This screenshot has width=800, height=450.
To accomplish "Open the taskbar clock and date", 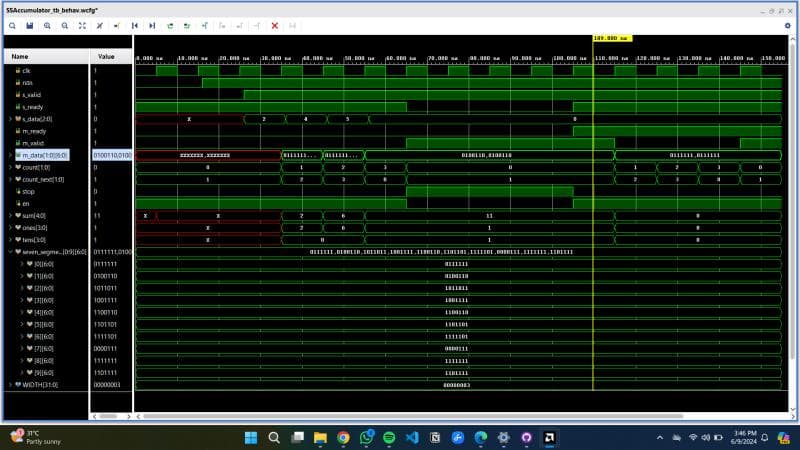I will point(743,437).
